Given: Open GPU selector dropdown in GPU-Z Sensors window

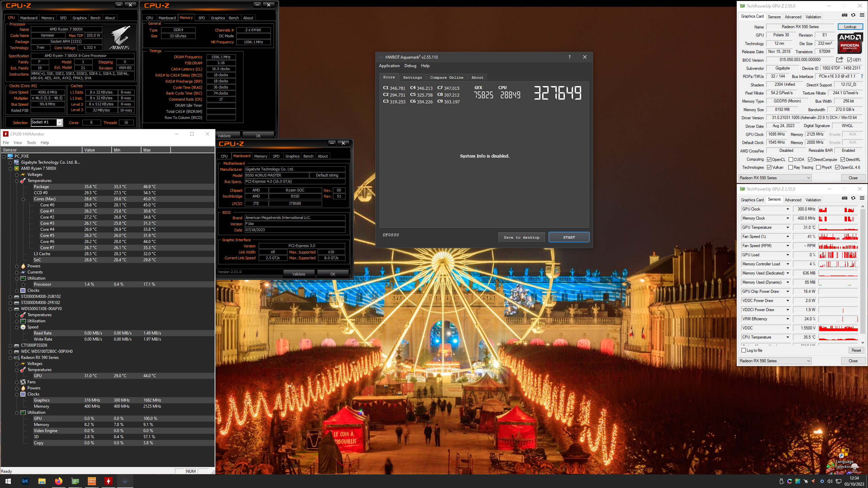Looking at the screenshot, I should coord(775,361).
